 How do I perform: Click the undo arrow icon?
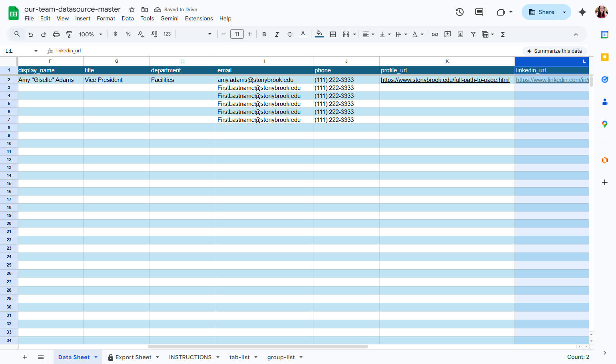point(31,34)
